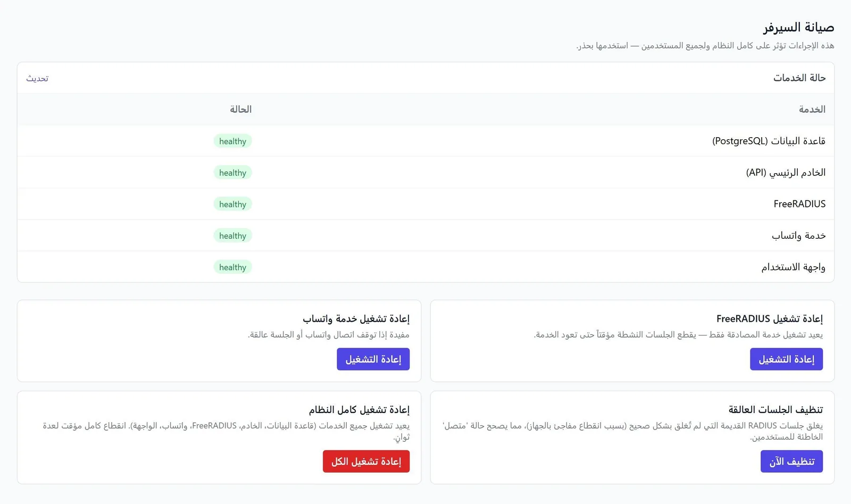Select the healthy badge for PostgreSQL row

(232, 141)
